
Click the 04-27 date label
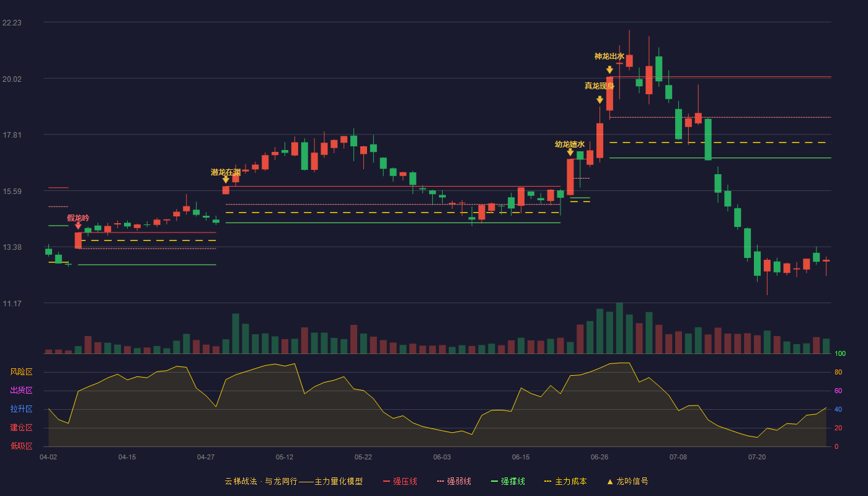point(206,457)
